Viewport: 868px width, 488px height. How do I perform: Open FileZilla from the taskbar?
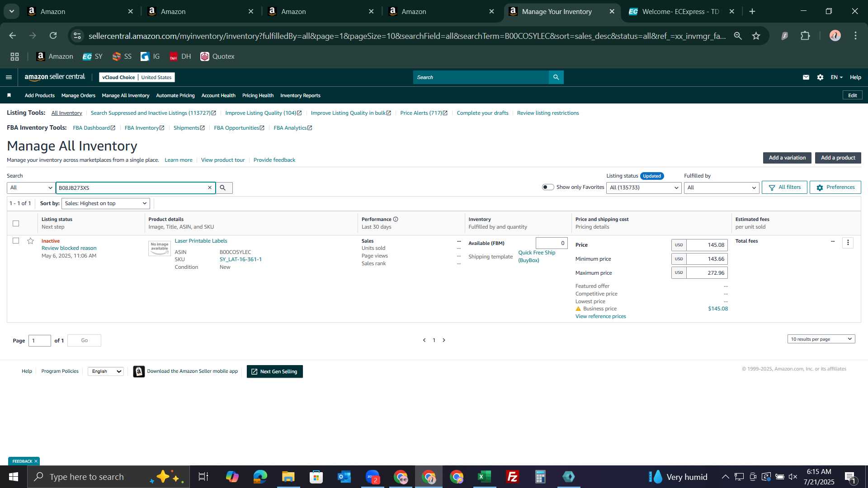[512, 477]
